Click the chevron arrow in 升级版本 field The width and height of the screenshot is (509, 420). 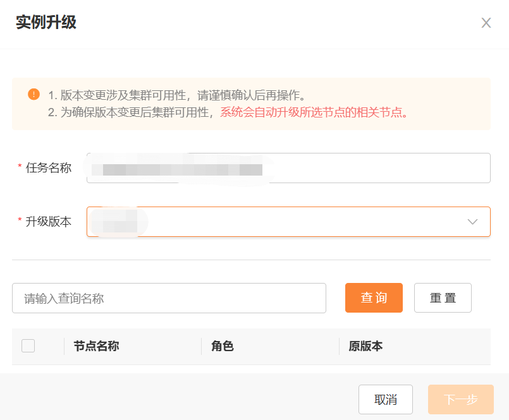(x=472, y=222)
